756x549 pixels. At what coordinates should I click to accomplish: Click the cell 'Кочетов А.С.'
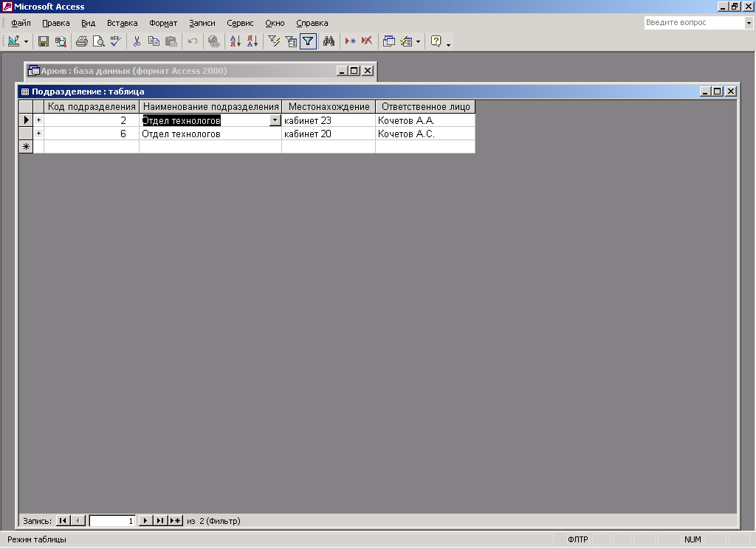click(x=425, y=134)
